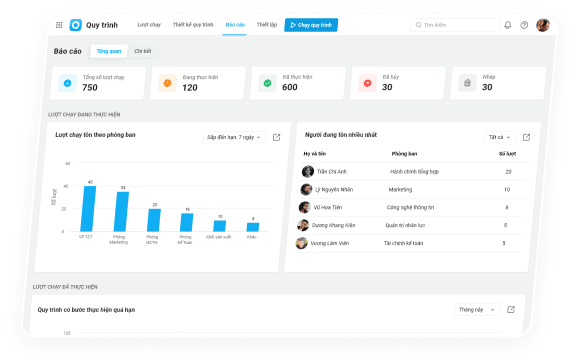Click the red Đã hủy status icon
The height and width of the screenshot is (364, 579).
(367, 83)
